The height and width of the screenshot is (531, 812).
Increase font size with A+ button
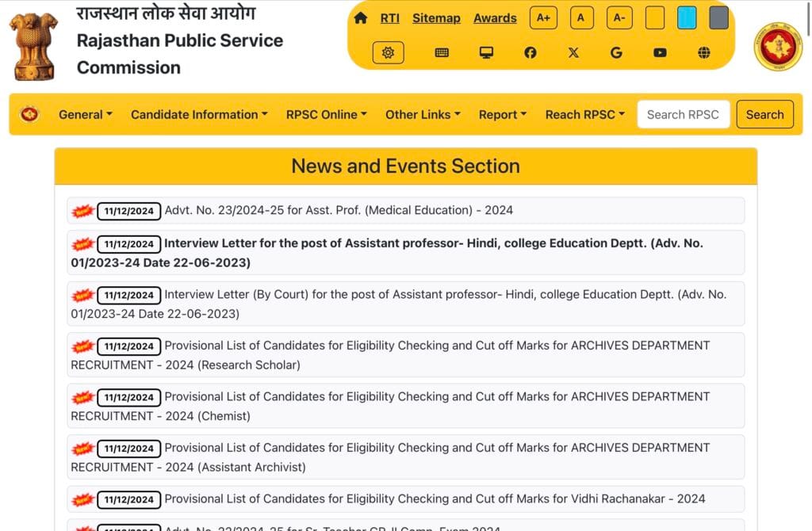point(543,18)
